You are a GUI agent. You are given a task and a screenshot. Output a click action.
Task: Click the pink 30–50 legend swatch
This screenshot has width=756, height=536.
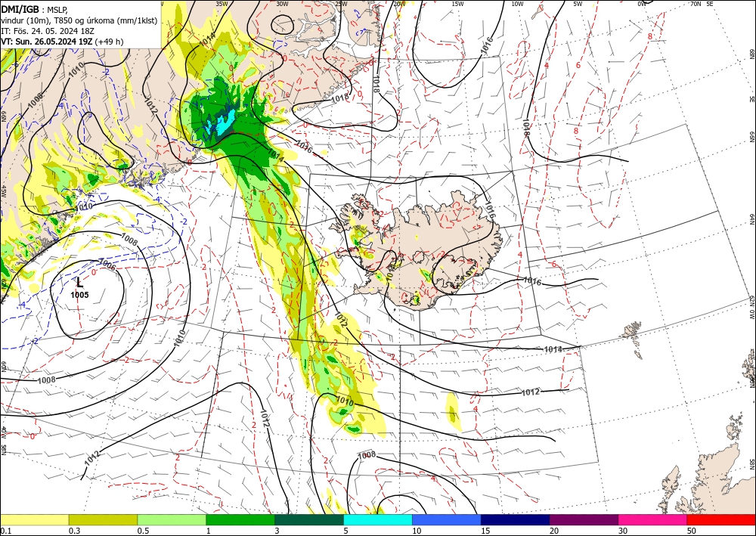653,519
